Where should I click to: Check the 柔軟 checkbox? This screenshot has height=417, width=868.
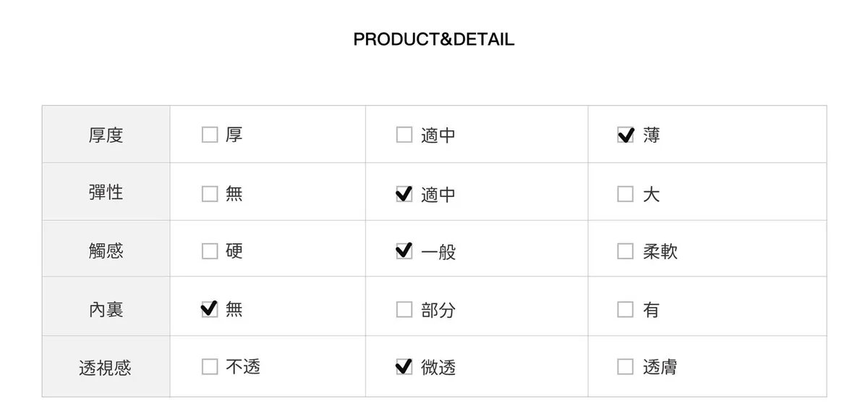pos(626,251)
